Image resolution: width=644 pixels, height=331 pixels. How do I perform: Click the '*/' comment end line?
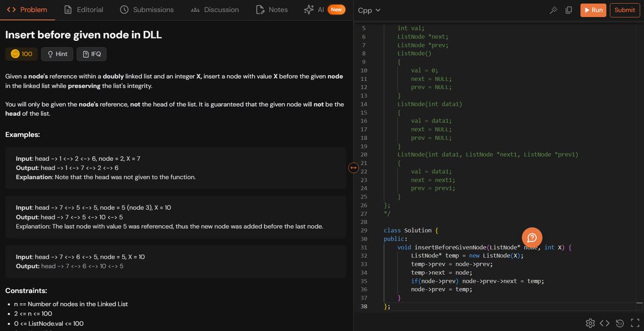coord(387,214)
